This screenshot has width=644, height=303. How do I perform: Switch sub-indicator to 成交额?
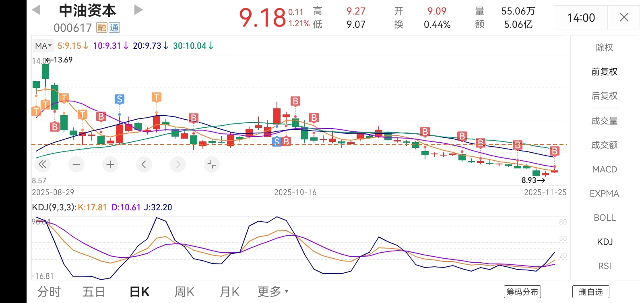point(605,145)
